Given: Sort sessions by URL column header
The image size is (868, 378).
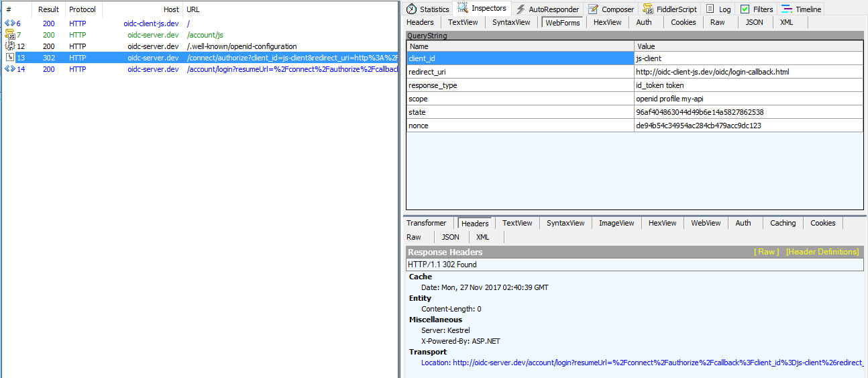Looking at the screenshot, I should click(x=291, y=9).
